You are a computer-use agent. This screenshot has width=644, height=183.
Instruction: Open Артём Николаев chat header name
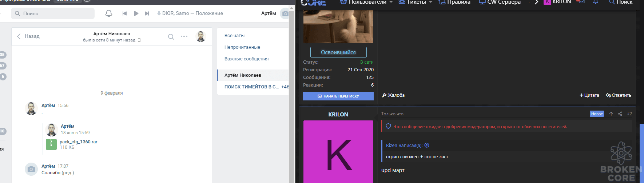point(112,33)
